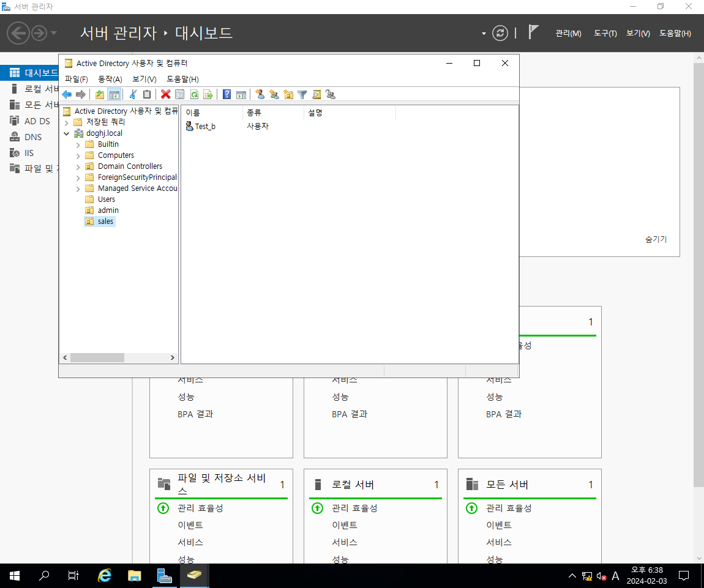Click the Server Manager back navigation arrow

18,33
